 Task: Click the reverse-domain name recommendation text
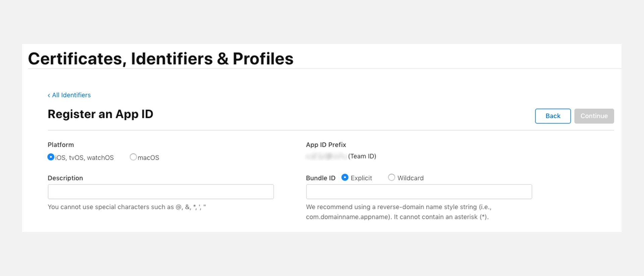pyautogui.click(x=398, y=212)
